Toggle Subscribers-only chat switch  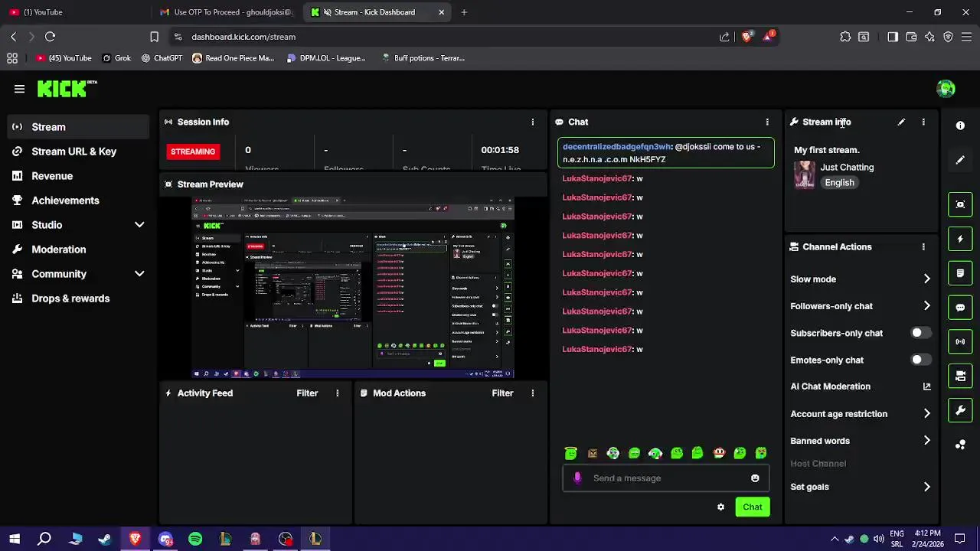921,333
